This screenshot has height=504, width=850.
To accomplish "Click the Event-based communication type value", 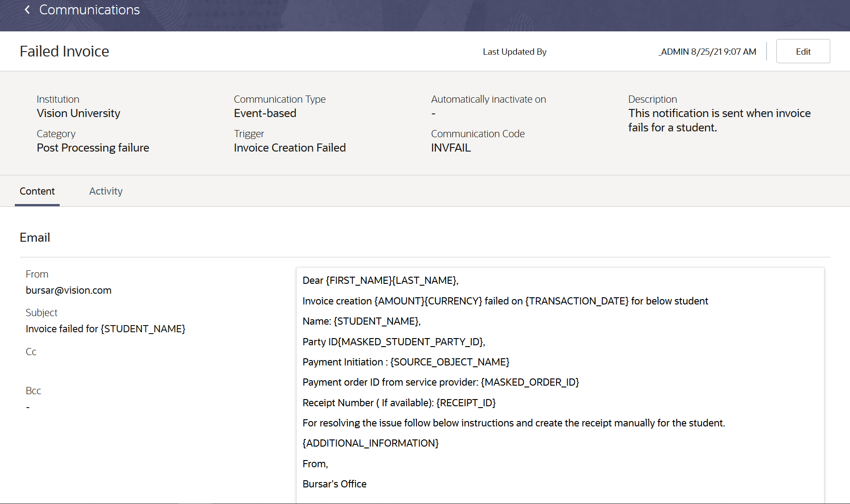I will (265, 113).
